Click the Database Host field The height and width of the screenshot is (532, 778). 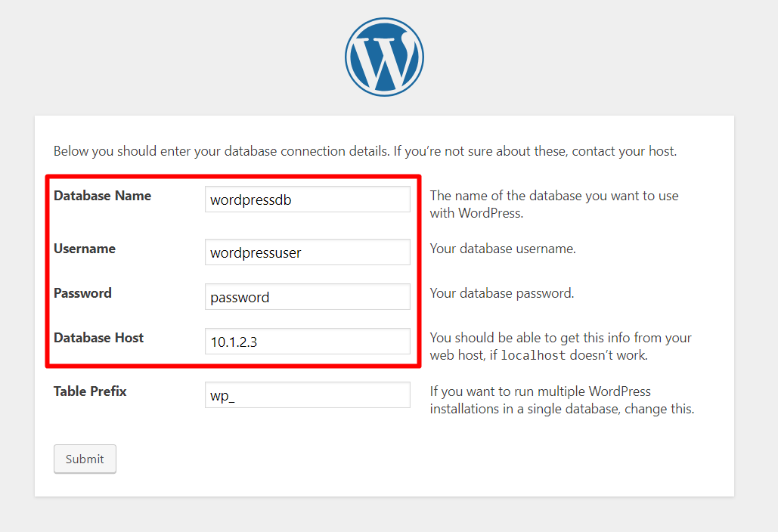coord(307,342)
